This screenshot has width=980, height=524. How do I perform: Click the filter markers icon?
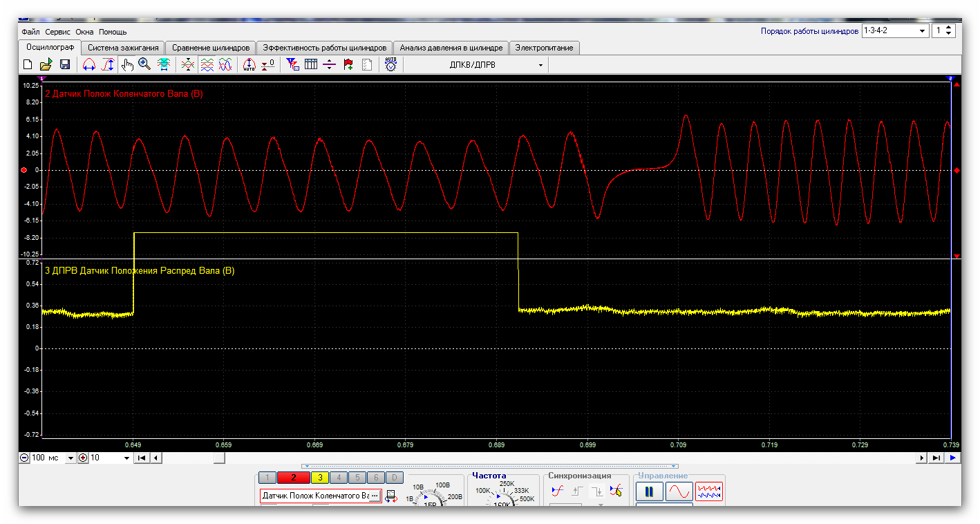[292, 65]
